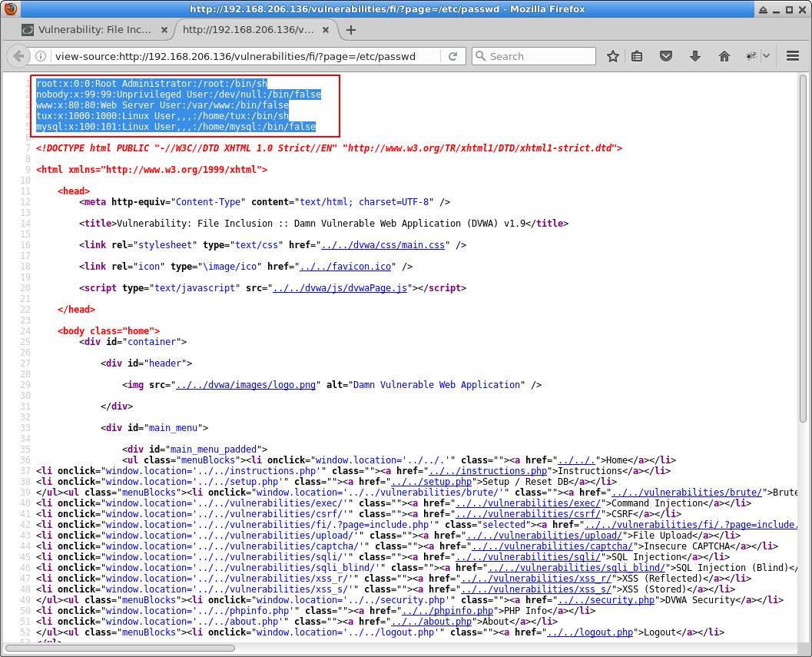Open the ../../dvwa/css/main.css link
This screenshot has width=812, height=657.
click(383, 245)
